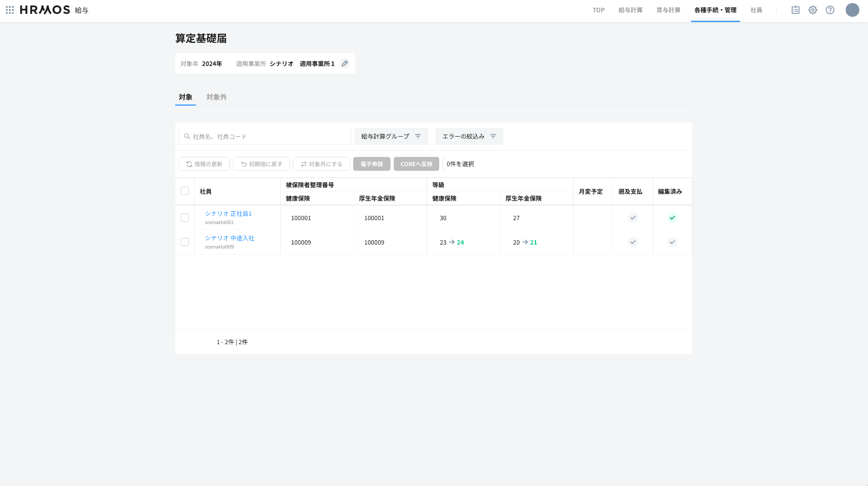Open the app launcher grid icon
The width and height of the screenshot is (868, 486).
[x=10, y=10]
